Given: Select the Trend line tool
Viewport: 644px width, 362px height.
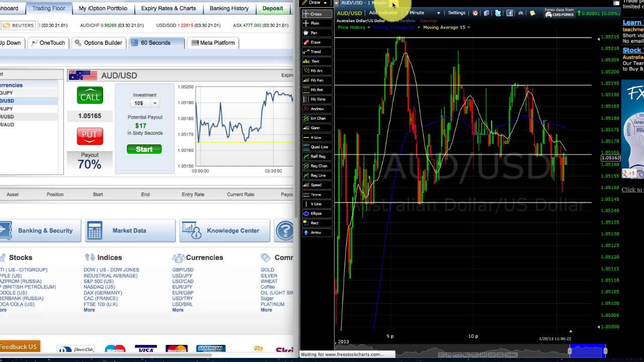Looking at the screenshot, I should click(316, 52).
